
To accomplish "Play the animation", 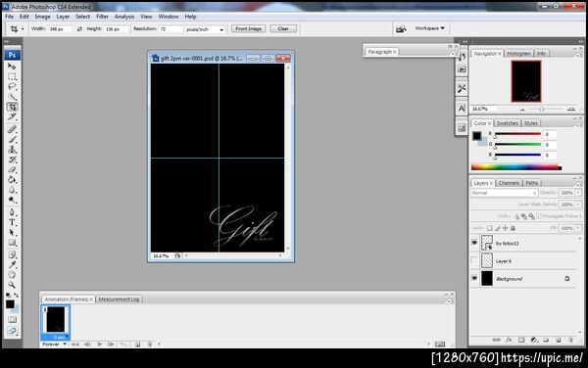I will [99, 345].
